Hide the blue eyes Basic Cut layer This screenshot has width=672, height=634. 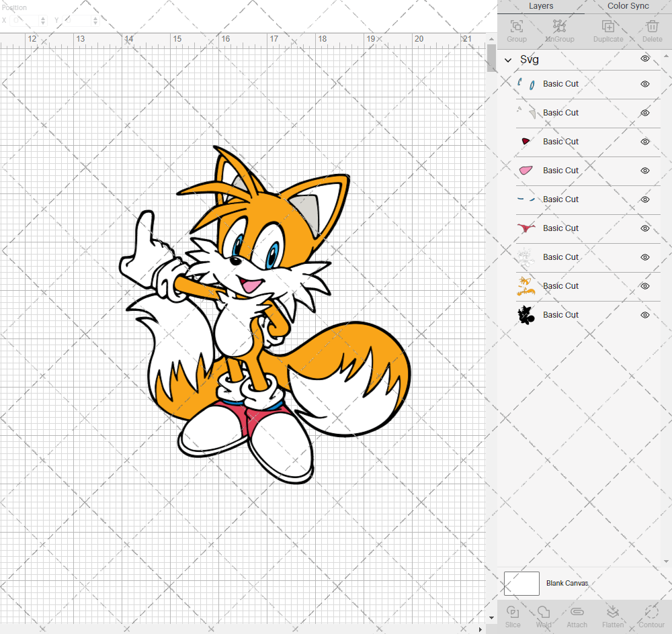[x=645, y=84]
